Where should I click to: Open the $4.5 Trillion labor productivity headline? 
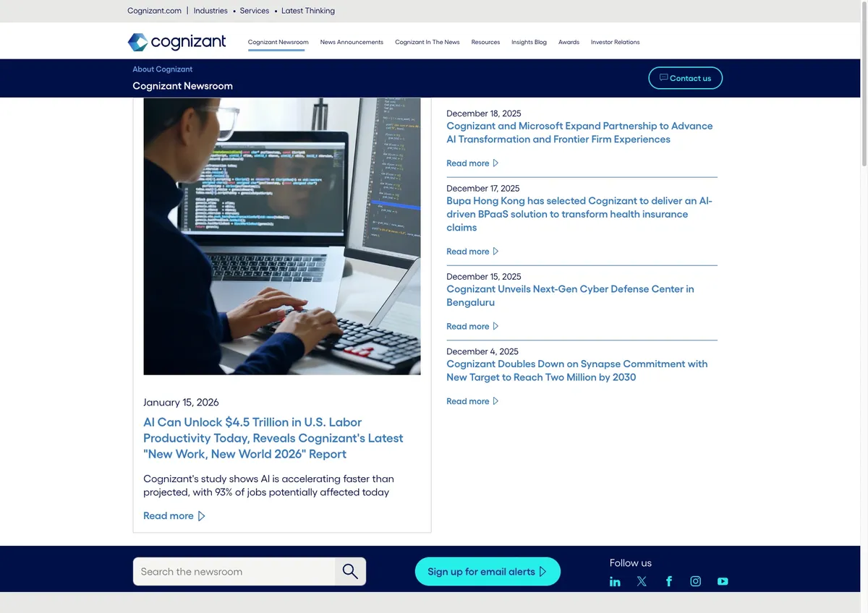point(273,438)
